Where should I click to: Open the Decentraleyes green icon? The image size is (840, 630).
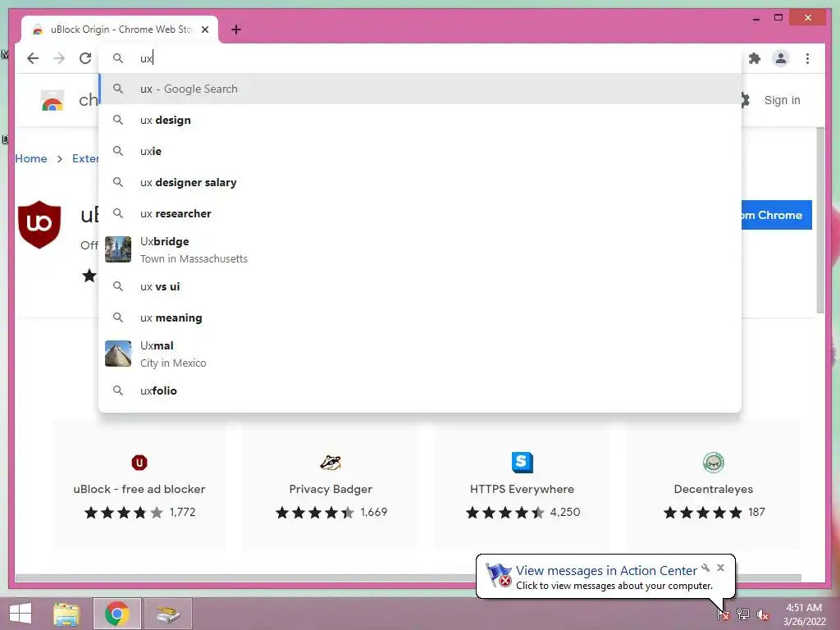[714, 463]
